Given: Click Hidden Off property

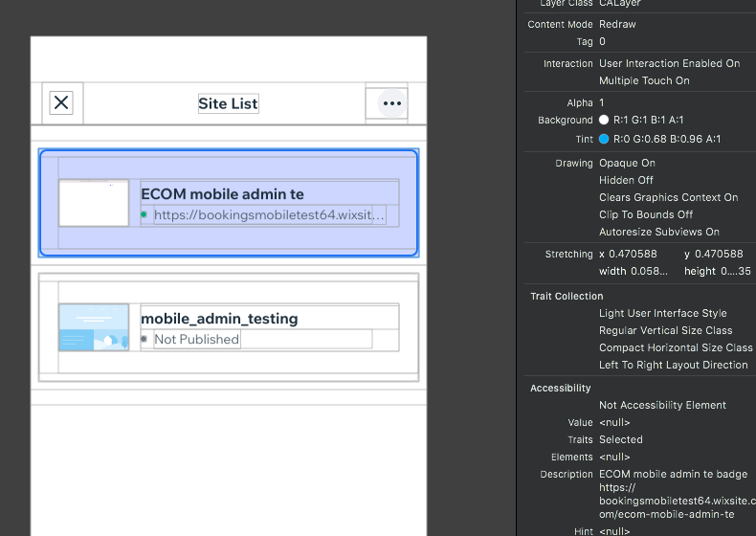Looking at the screenshot, I should (x=626, y=180).
